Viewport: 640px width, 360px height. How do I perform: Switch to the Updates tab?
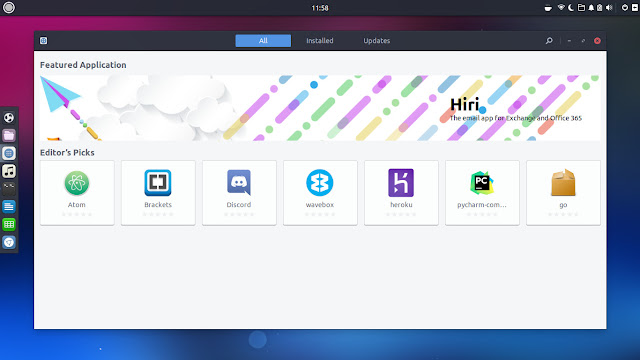pos(377,40)
